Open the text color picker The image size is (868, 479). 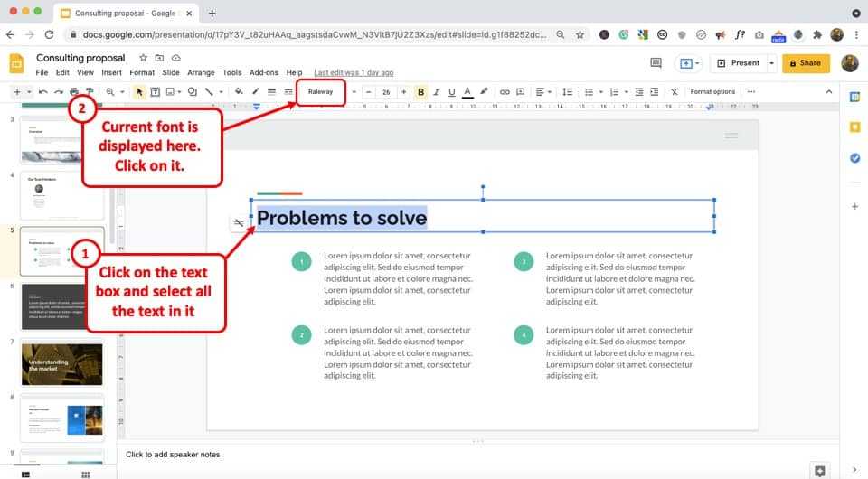[467, 91]
